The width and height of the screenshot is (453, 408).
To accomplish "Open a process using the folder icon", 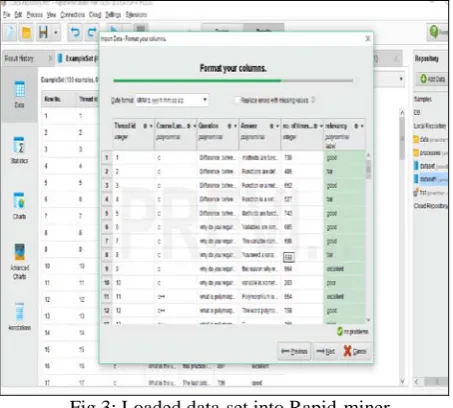I will point(26,32).
